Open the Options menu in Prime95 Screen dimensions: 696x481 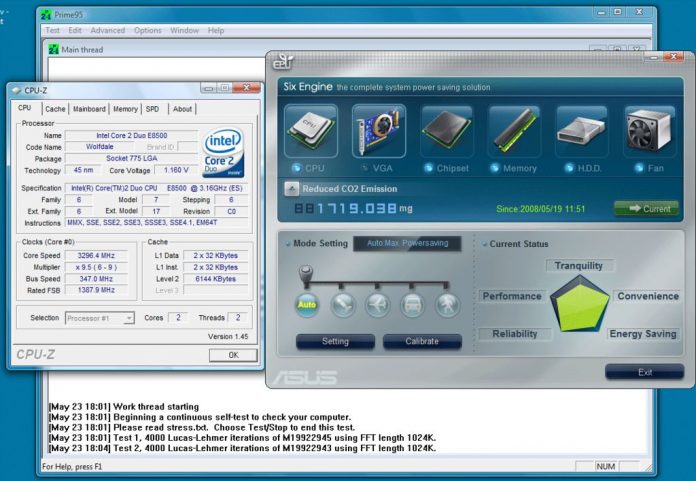coord(148,30)
